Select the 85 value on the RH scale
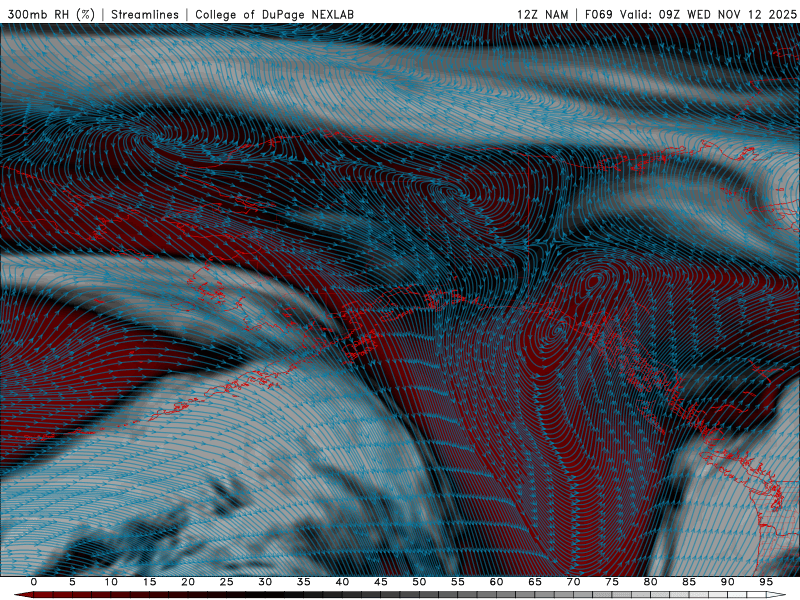This screenshot has width=800, height=600. pyautogui.click(x=689, y=582)
